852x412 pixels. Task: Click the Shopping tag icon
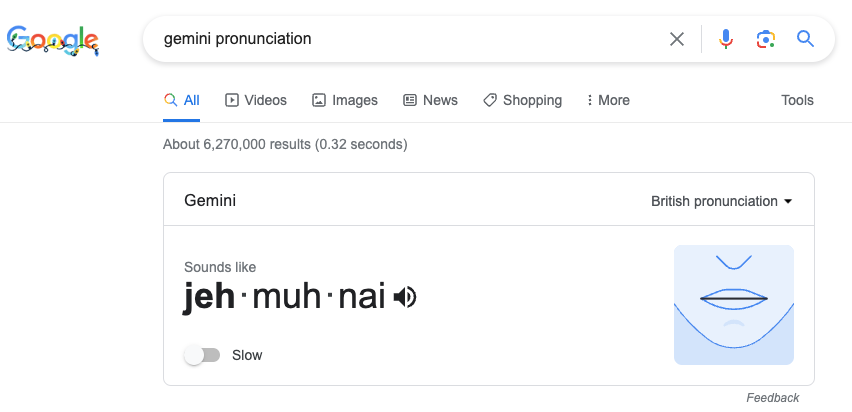490,100
